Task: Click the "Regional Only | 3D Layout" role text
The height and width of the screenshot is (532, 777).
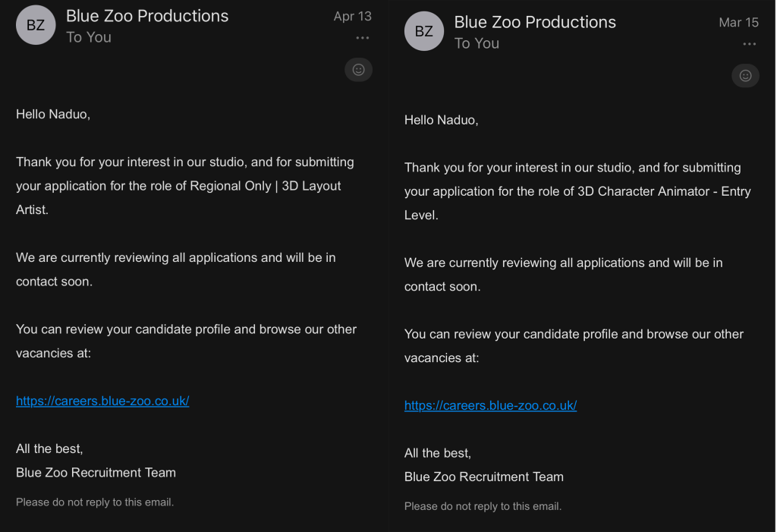Action: click(x=265, y=186)
